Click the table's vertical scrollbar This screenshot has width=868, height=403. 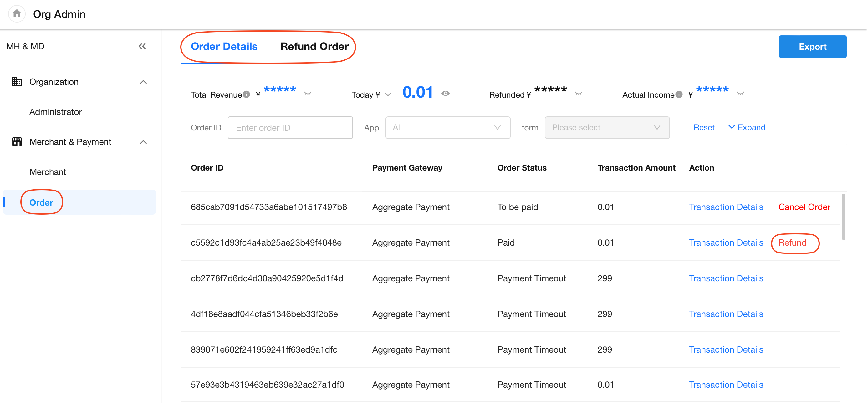click(844, 217)
